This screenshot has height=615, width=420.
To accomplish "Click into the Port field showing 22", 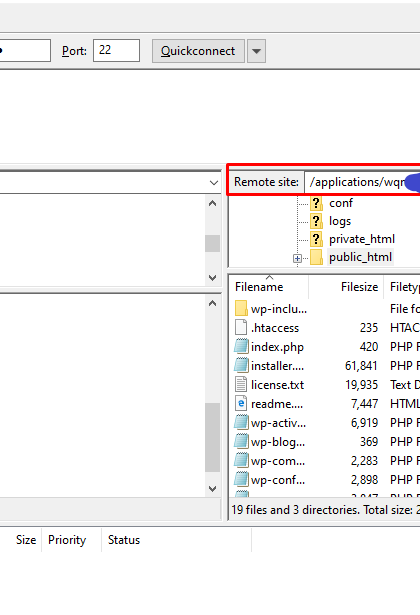I will [116, 50].
